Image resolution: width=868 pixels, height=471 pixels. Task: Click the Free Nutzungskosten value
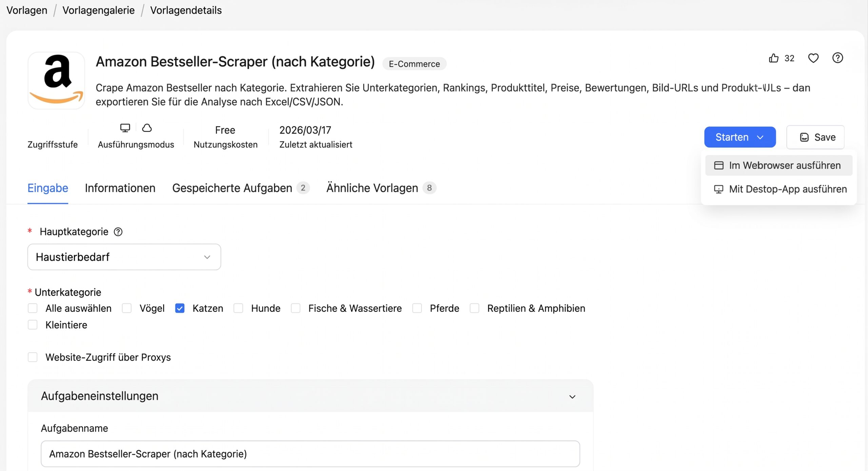(x=225, y=130)
